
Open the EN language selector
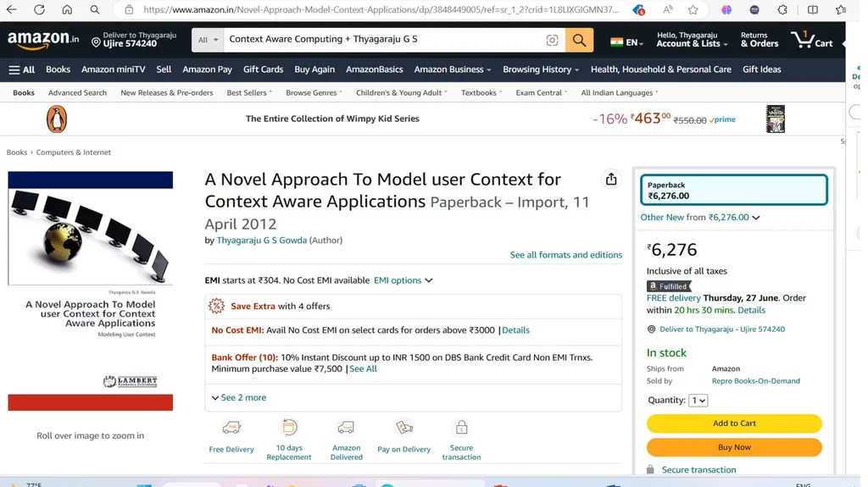626,42
